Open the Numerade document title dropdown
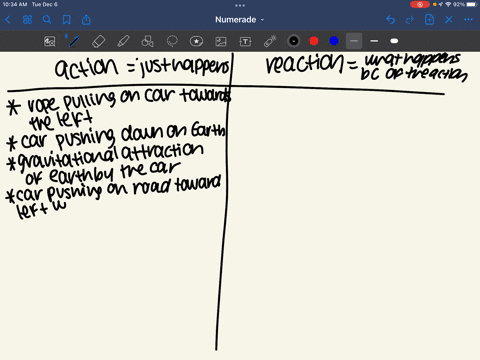This screenshot has width=480, height=360. coord(239,20)
